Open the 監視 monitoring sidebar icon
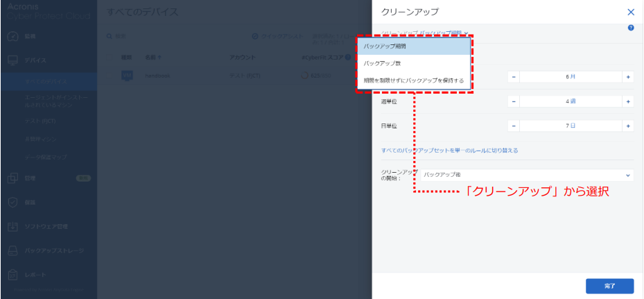The width and height of the screenshot is (644, 299). click(x=12, y=35)
